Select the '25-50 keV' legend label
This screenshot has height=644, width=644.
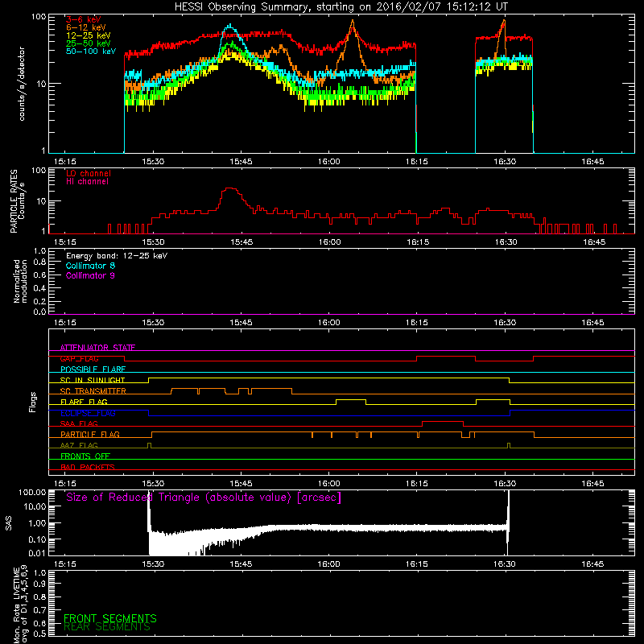pos(89,43)
